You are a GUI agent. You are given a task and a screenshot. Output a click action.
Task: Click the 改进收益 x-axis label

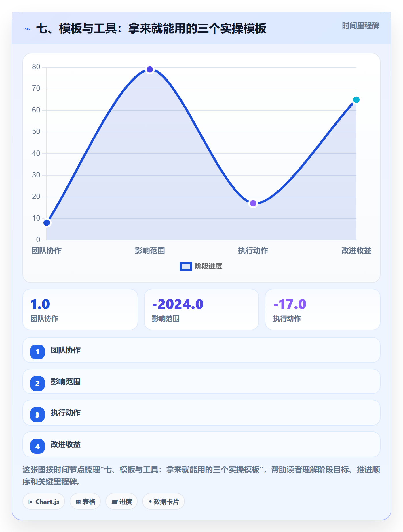coord(356,251)
